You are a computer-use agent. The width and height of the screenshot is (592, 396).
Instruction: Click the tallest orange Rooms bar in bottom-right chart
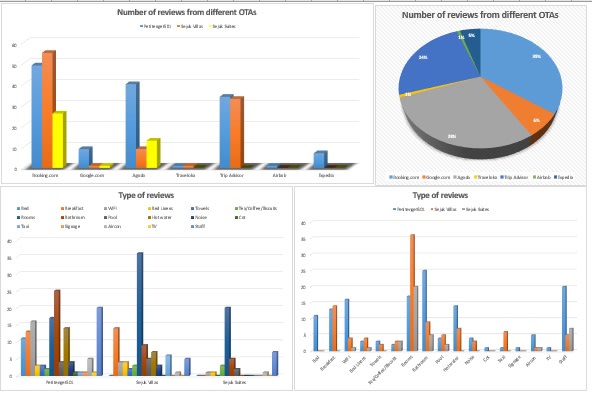click(412, 293)
